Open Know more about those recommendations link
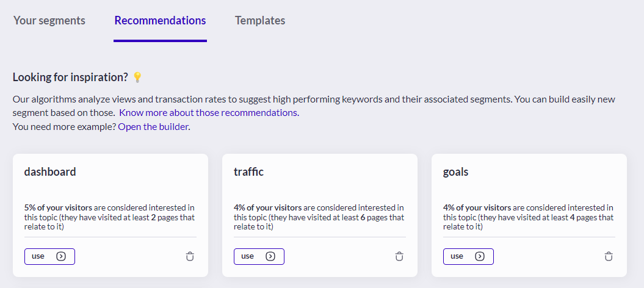644x288 pixels. coord(209,113)
